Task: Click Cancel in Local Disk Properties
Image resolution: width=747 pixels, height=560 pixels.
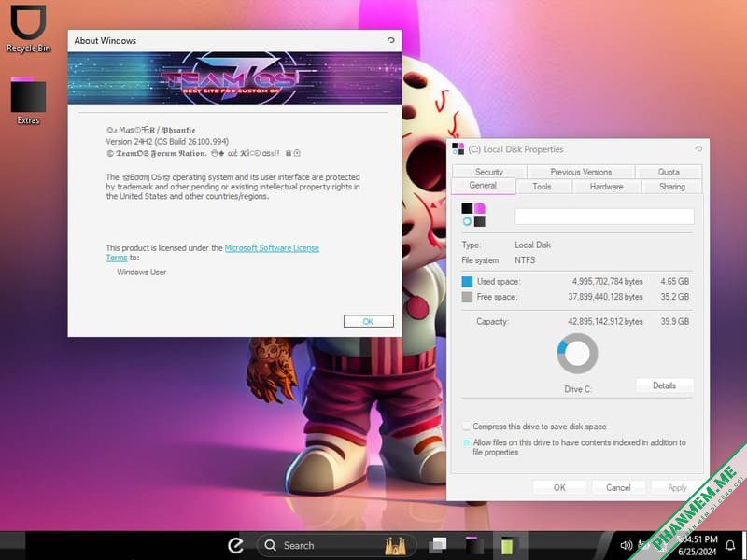Action: pyautogui.click(x=618, y=487)
